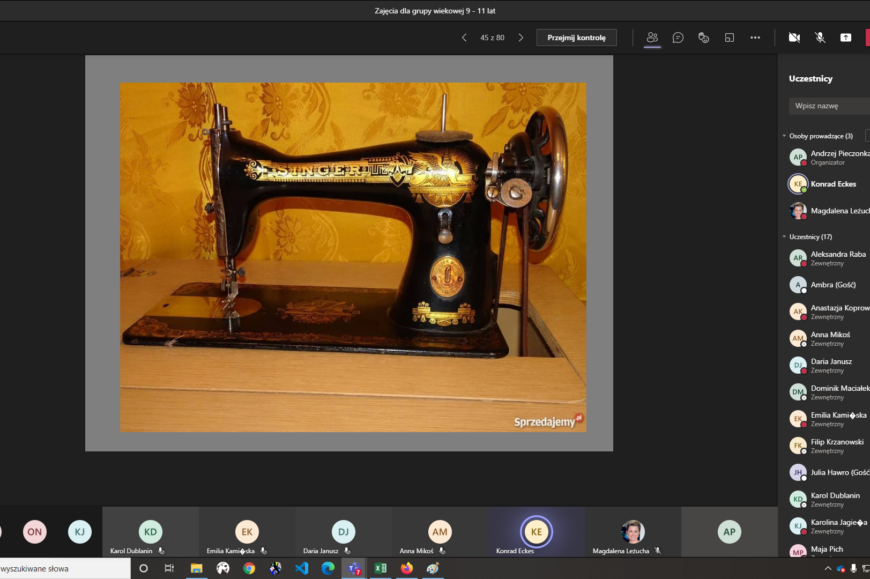870x579 pixels.
Task: Open the colorful paint palette icon on the taskbar
Action: pyautogui.click(x=433, y=568)
